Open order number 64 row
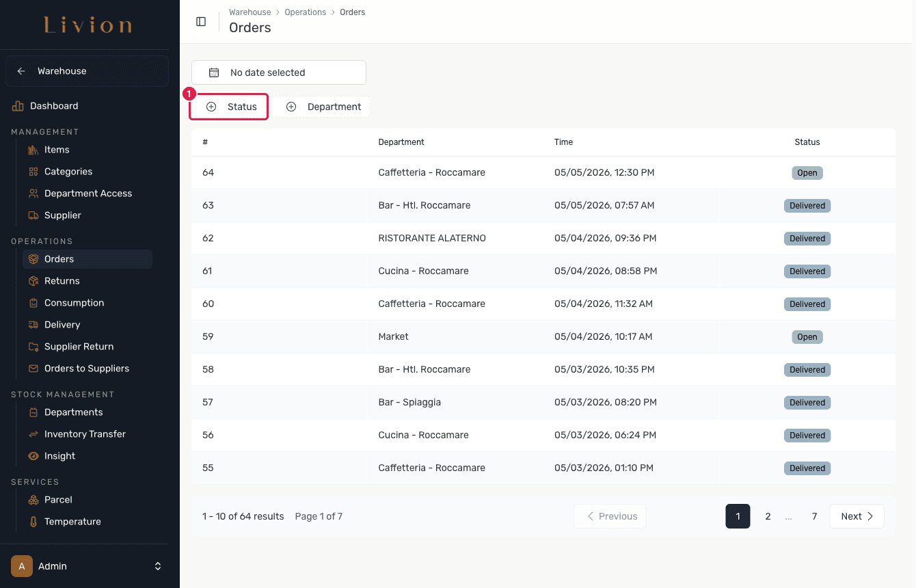 tap(543, 173)
